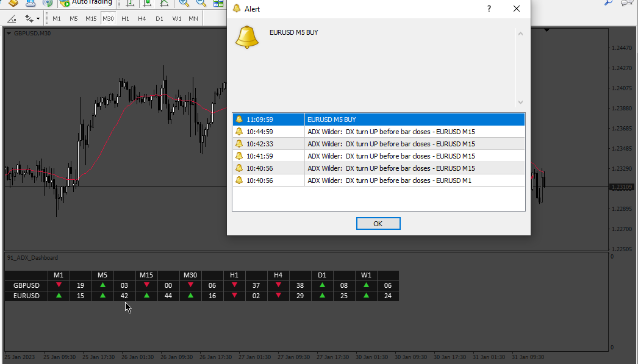The width and height of the screenshot is (638, 364).
Task: Click GBPUSD M5 green up arrow
Action: tap(102, 285)
